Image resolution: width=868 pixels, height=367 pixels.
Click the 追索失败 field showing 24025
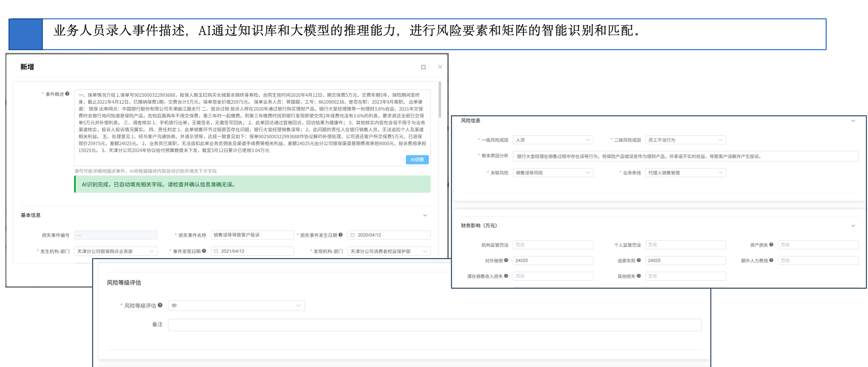[x=685, y=261]
